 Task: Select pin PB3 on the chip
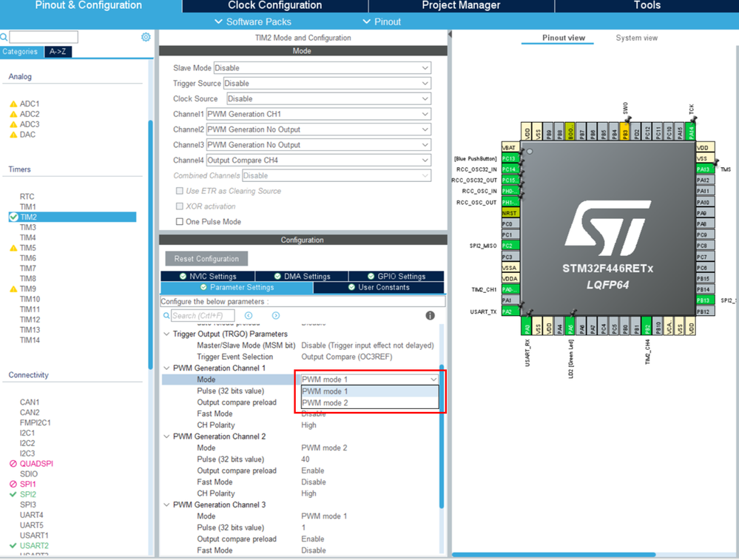point(625,131)
